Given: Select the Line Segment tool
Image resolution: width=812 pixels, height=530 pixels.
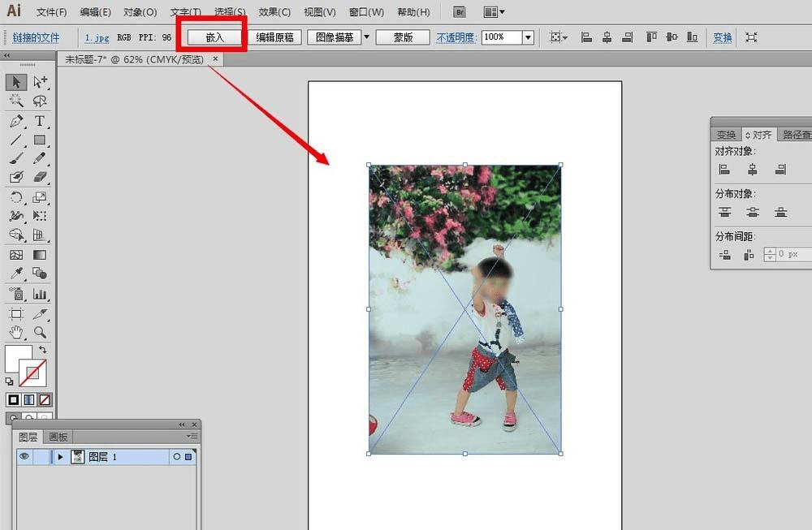Looking at the screenshot, I should point(16,140).
